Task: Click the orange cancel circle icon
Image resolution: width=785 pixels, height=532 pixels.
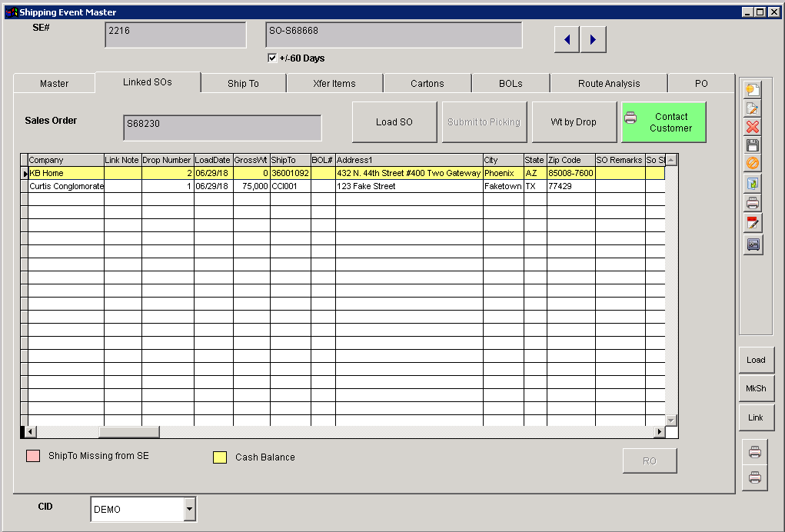Action: pyautogui.click(x=753, y=165)
